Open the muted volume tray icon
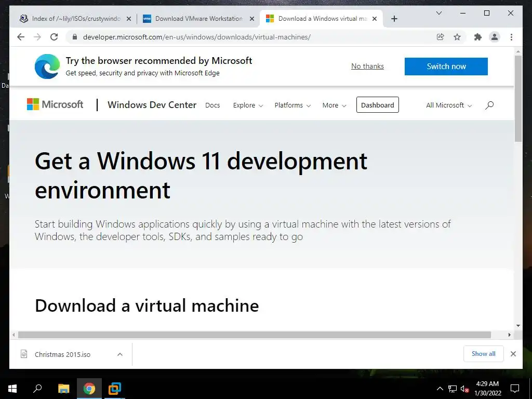 point(465,389)
